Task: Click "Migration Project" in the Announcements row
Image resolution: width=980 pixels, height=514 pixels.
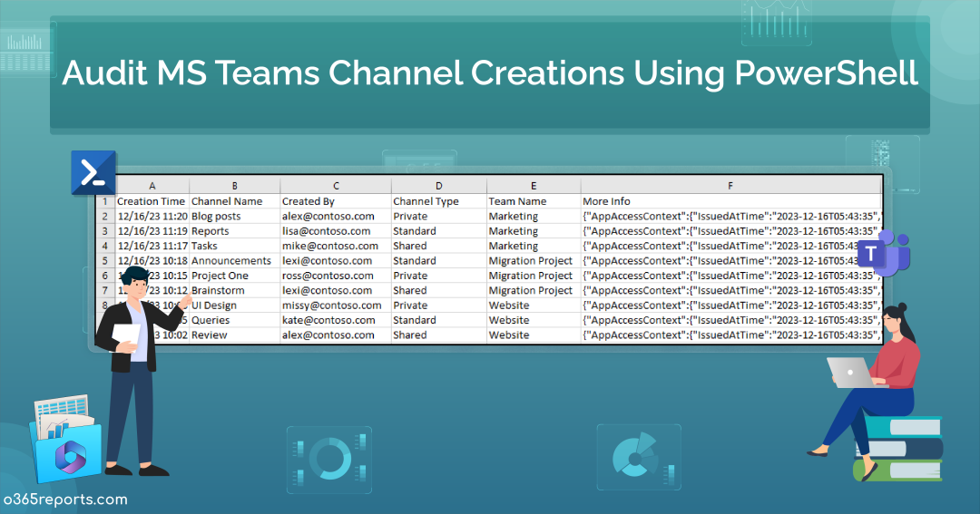Action: tap(534, 261)
